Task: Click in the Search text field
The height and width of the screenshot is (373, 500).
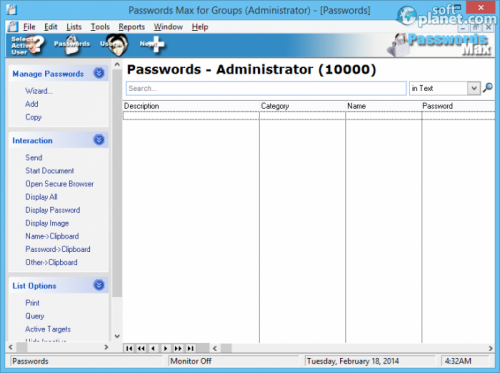Action: click(x=266, y=88)
